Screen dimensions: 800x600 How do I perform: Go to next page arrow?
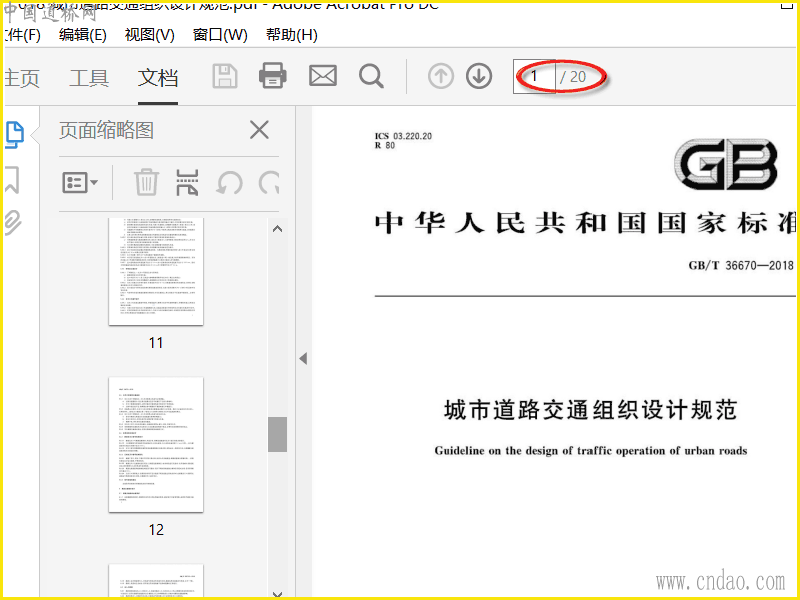pyautogui.click(x=479, y=77)
